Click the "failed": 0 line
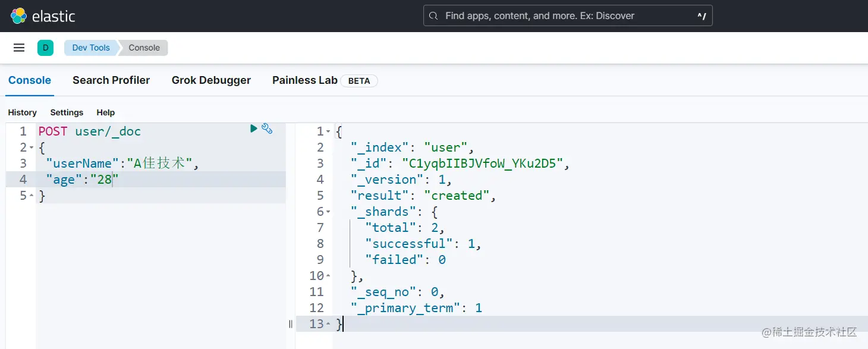The width and height of the screenshot is (868, 349). 405,260
